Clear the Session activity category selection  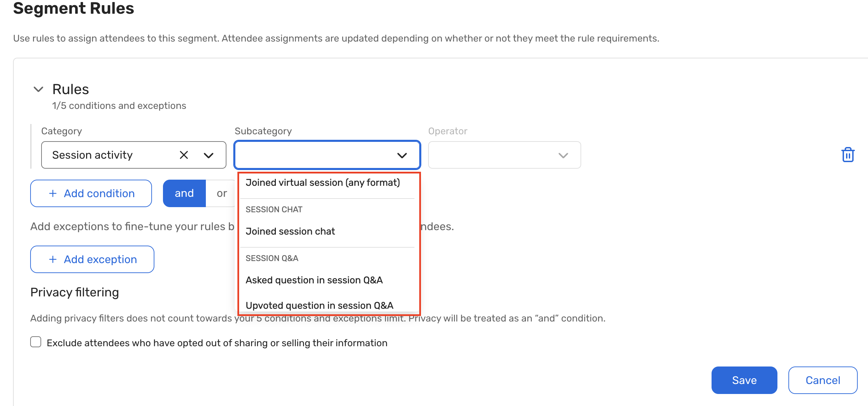click(184, 155)
